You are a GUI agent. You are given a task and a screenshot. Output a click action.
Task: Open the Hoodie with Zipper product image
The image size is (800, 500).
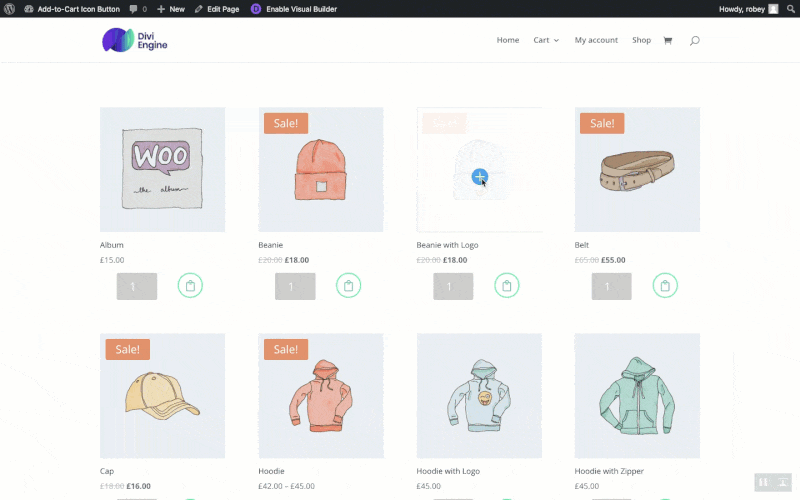point(637,396)
